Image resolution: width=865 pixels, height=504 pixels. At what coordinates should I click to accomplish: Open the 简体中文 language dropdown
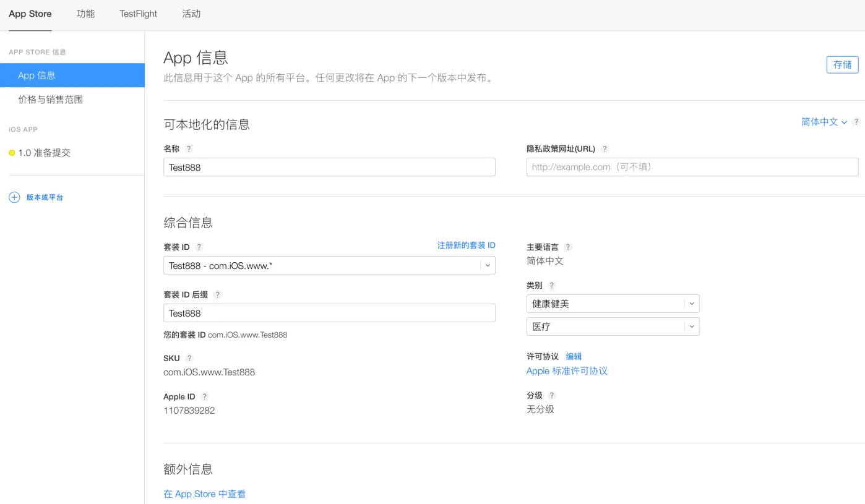824,122
